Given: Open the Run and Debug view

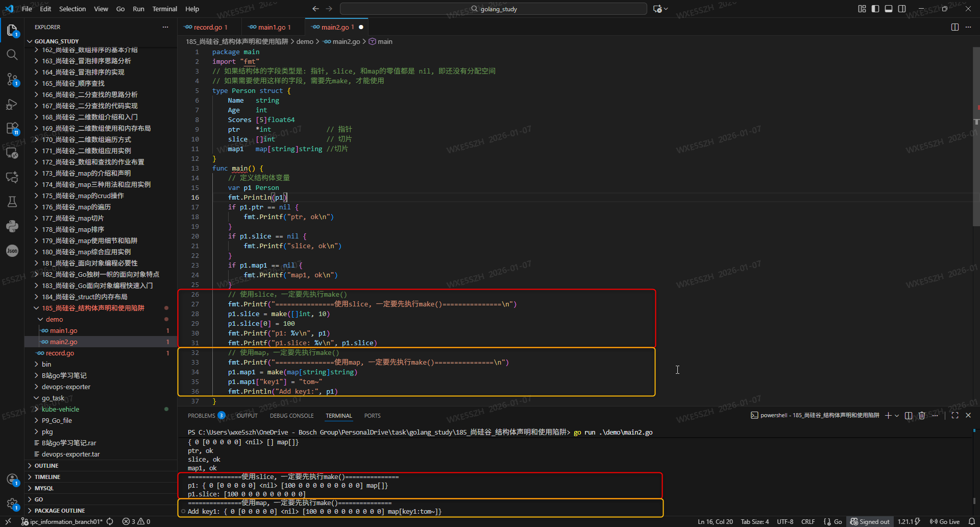Looking at the screenshot, I should pyautogui.click(x=12, y=104).
